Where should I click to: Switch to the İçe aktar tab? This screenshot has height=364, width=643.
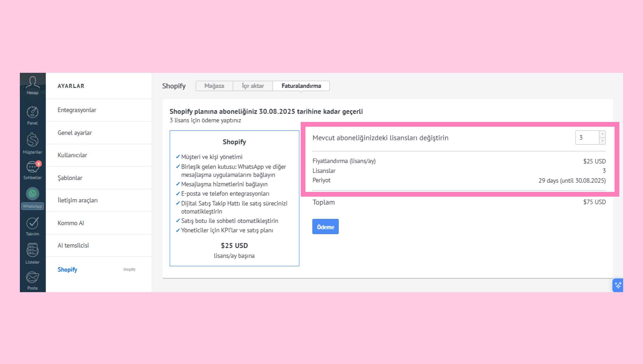click(253, 86)
